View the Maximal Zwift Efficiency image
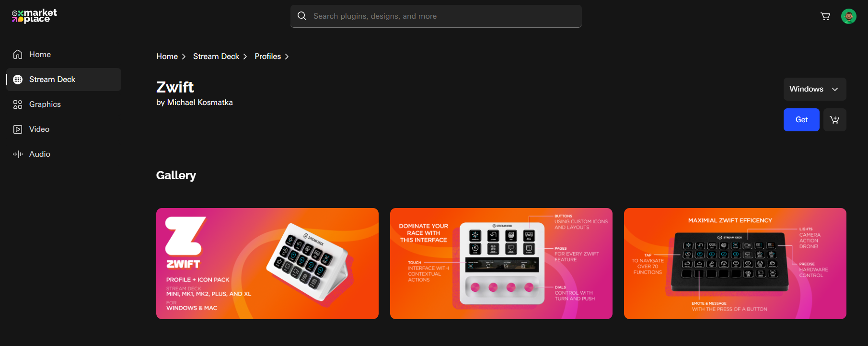The width and height of the screenshot is (868, 346). [x=735, y=264]
